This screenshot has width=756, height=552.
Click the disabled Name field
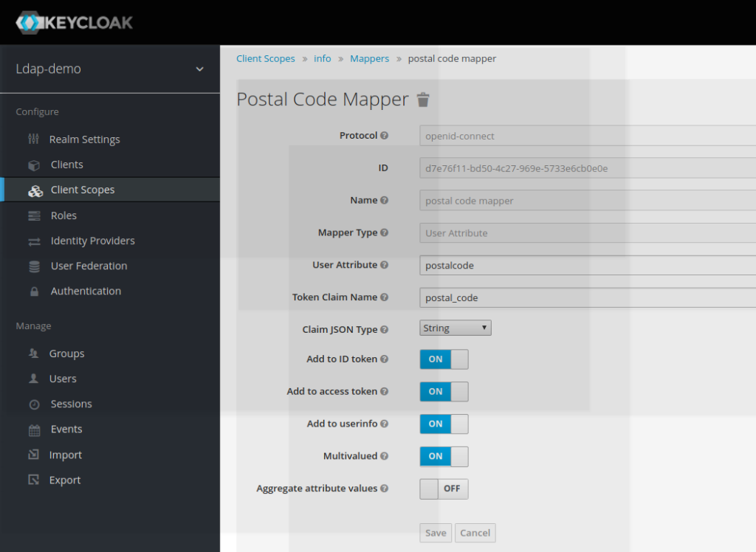tap(588, 201)
